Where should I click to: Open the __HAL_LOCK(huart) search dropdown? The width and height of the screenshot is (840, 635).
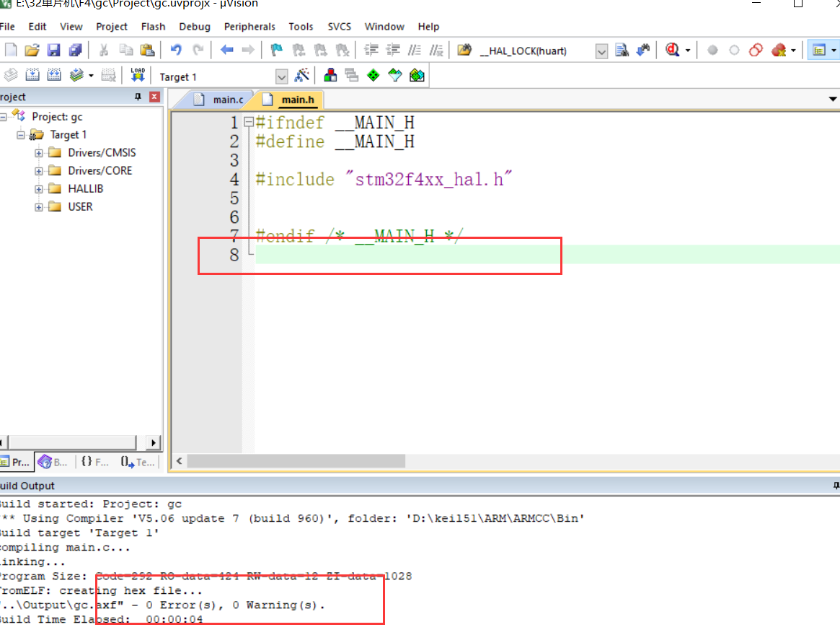[x=601, y=50]
